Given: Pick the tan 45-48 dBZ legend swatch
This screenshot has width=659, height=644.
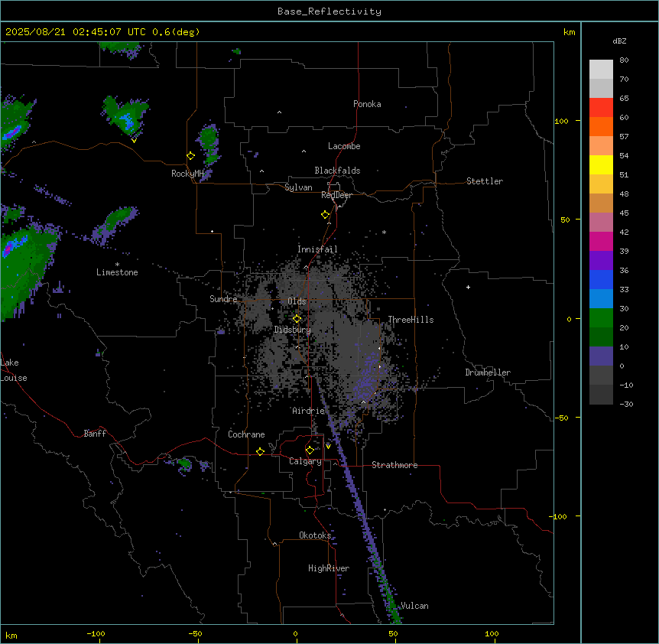Looking at the screenshot, I should click(x=601, y=203).
